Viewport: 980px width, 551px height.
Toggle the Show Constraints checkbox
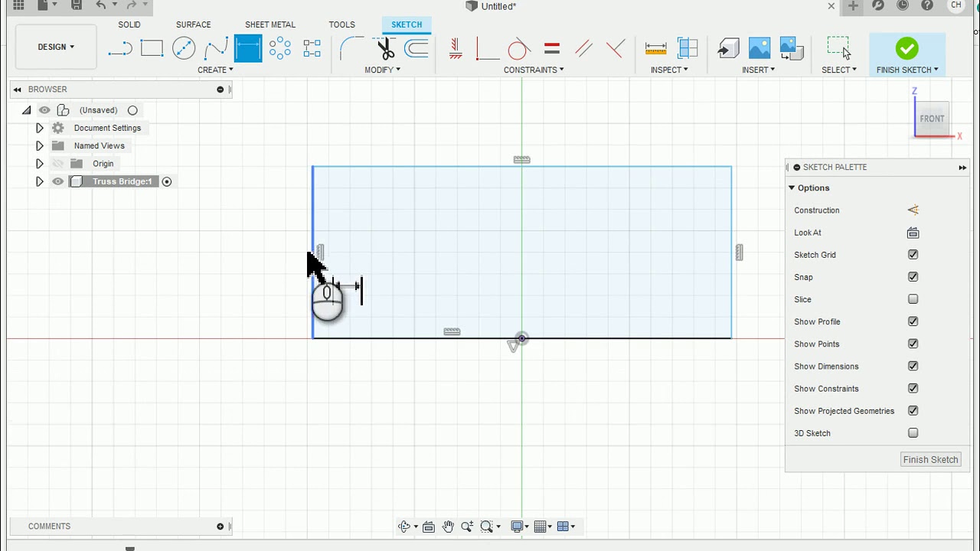click(913, 388)
